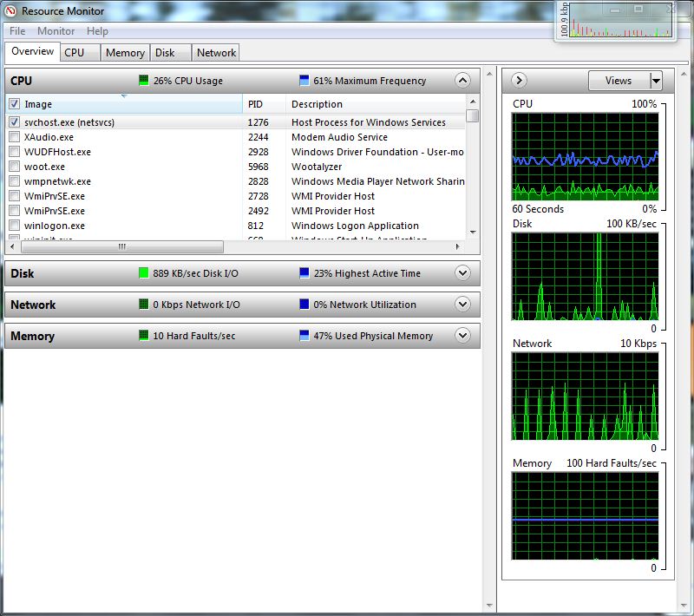This screenshot has height=616, width=694.
Task: Click the blue Used Physical Memory indicator
Action: (x=304, y=335)
